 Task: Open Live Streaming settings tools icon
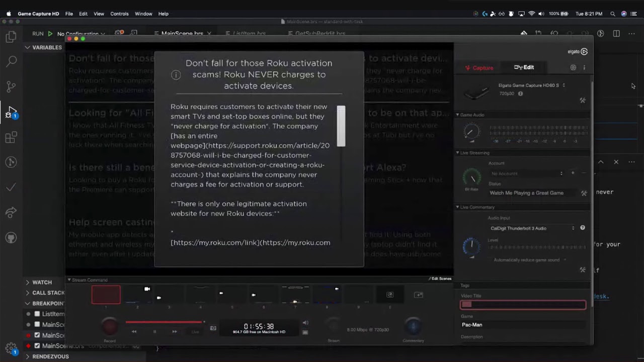[x=584, y=193]
